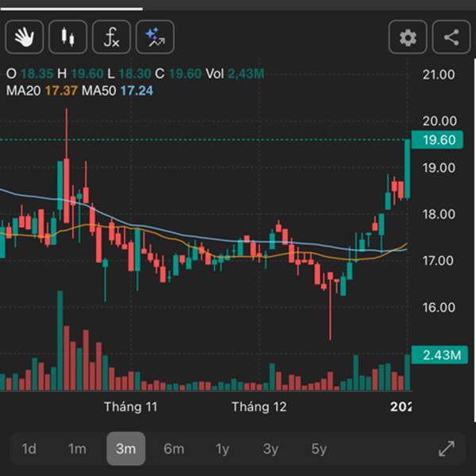Click the tallest green volume bar
Image resolution: width=476 pixels, height=476 pixels.
tap(60, 340)
